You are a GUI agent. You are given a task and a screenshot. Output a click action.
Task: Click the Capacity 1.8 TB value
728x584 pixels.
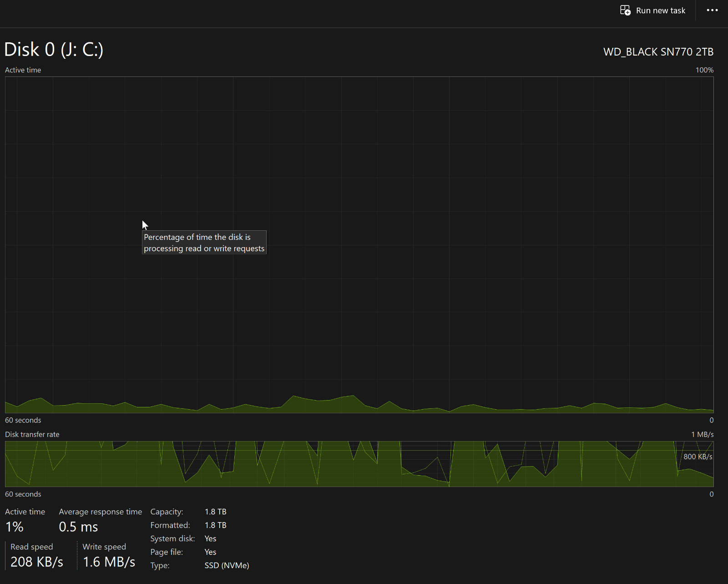click(x=215, y=512)
